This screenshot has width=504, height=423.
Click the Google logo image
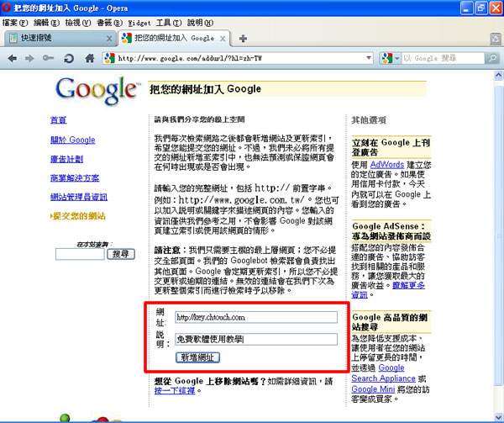click(x=97, y=90)
